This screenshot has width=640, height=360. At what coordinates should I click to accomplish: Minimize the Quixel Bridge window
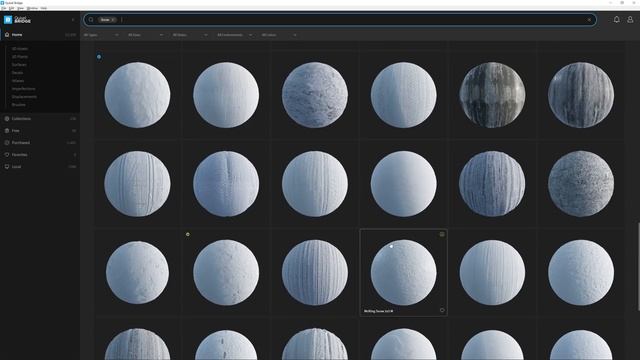[611, 3]
